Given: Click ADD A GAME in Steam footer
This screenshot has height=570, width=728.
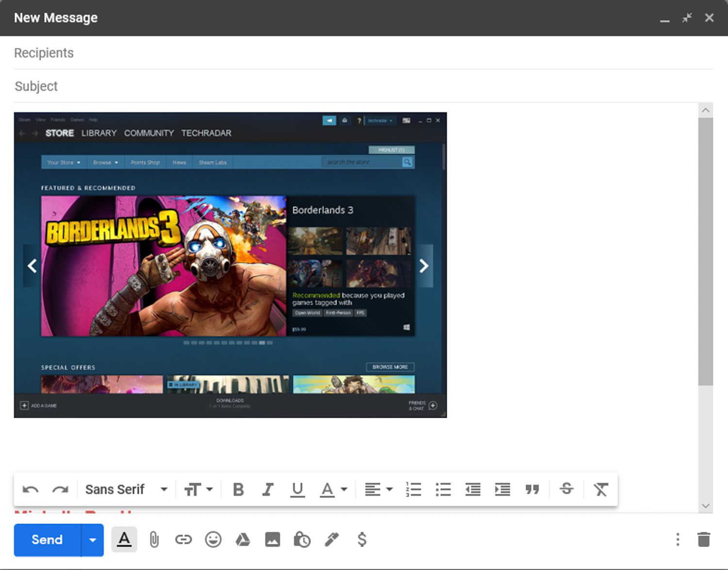Looking at the screenshot, I should coord(38,406).
